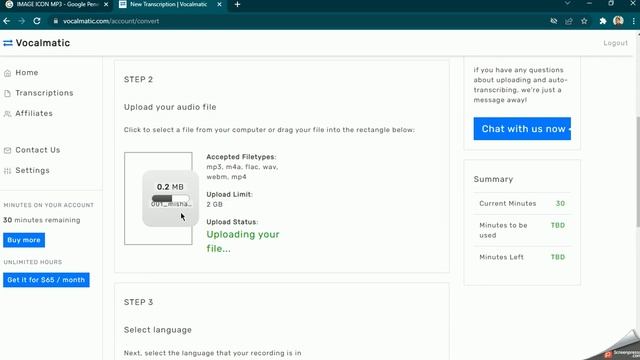Click the 'STEP 2' heading
640x360 pixels.
click(x=138, y=80)
